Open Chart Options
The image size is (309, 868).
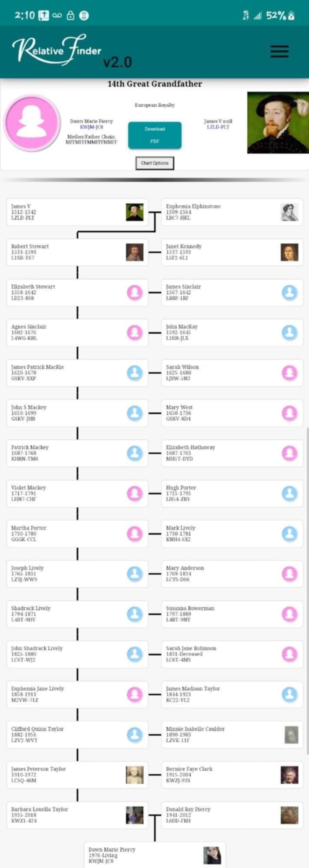pyautogui.click(x=154, y=163)
